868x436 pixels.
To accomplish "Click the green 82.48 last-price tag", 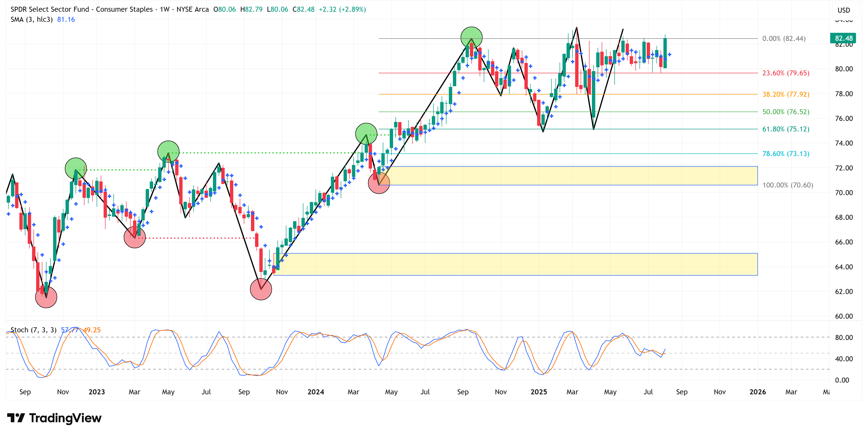I will pos(843,39).
